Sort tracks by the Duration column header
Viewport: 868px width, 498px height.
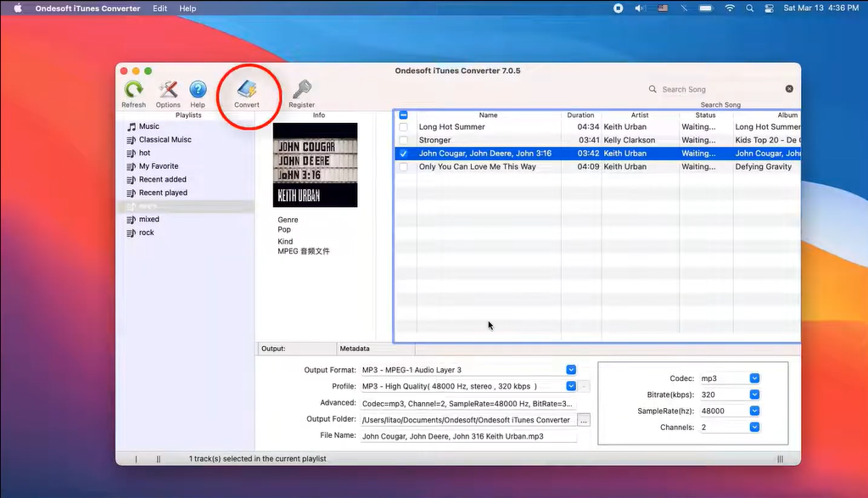[x=580, y=115]
